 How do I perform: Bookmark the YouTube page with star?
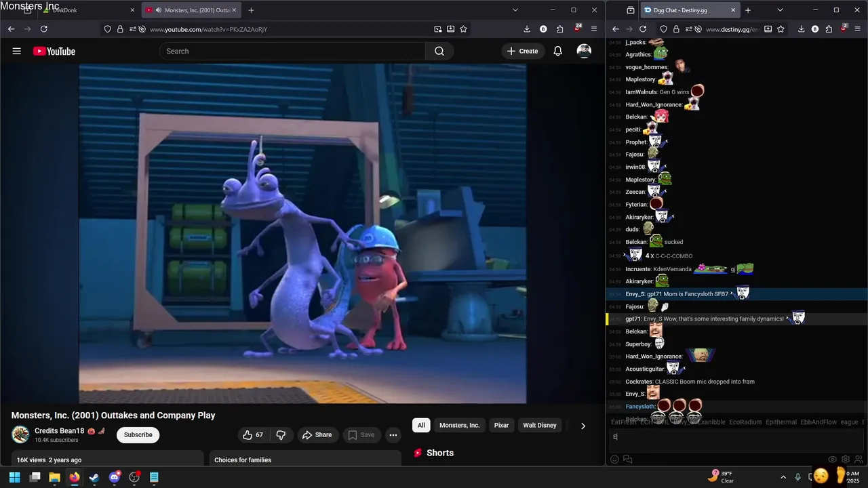tap(463, 29)
